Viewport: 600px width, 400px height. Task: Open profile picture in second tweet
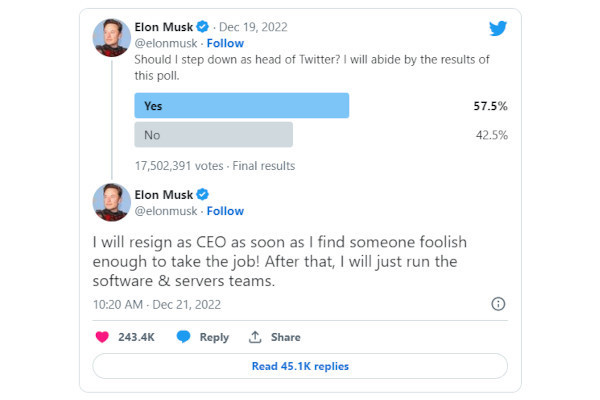click(x=112, y=202)
